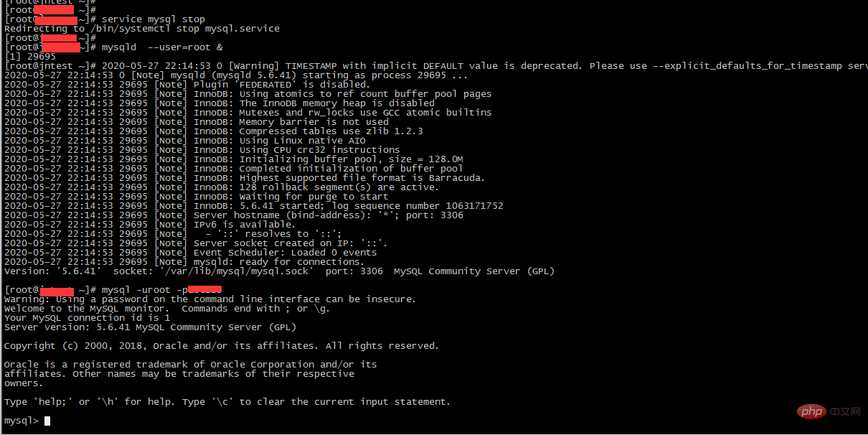Click the '[1] 29695' job id line

point(30,57)
